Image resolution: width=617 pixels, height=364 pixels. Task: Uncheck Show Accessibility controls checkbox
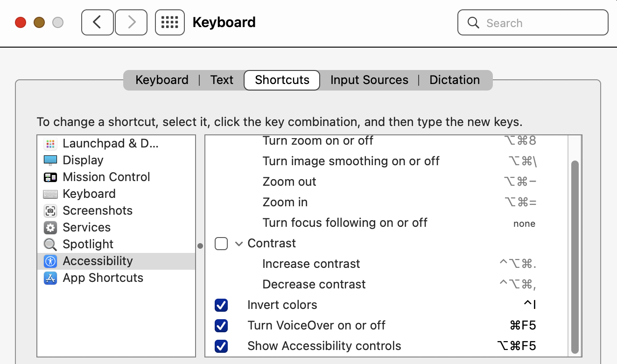[x=221, y=346]
